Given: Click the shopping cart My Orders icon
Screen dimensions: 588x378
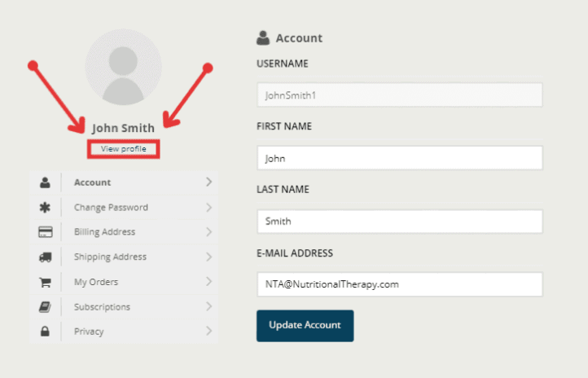Looking at the screenshot, I should click(x=45, y=282).
